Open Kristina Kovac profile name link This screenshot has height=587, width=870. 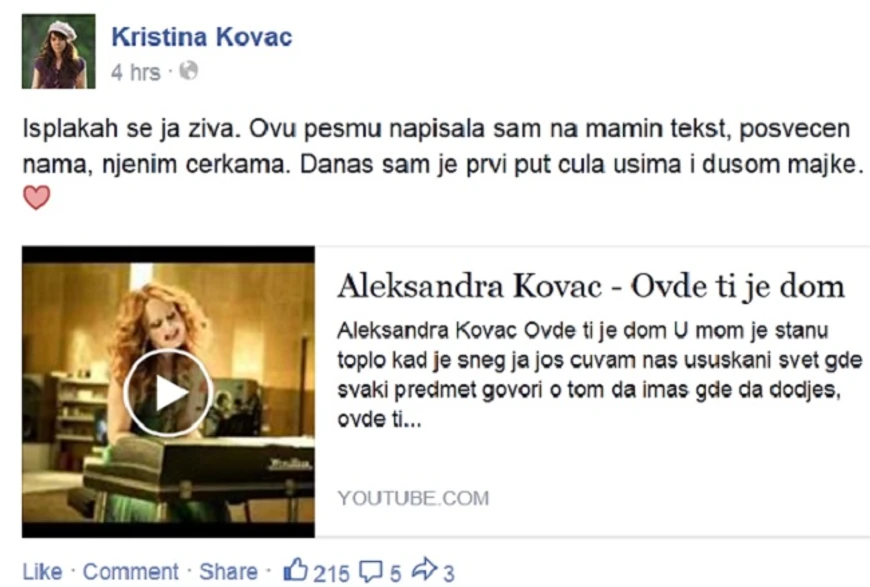(201, 37)
